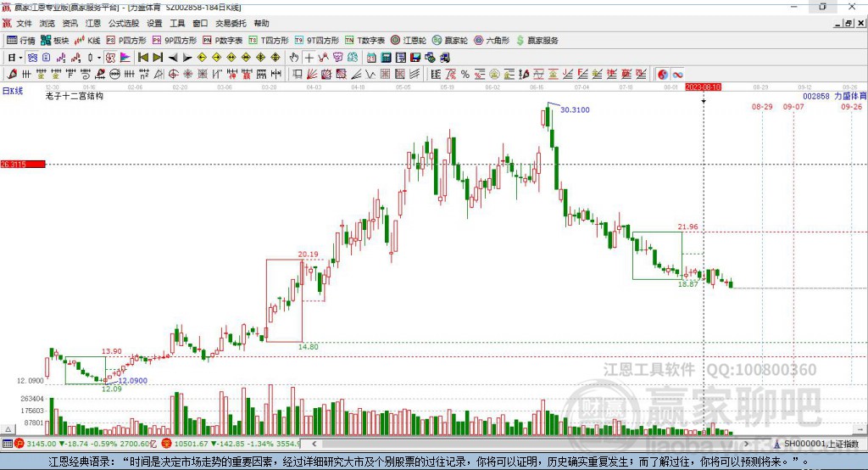Click the 老子十二宫结构 indicator label
This screenshot has height=470, width=868.
(75, 96)
